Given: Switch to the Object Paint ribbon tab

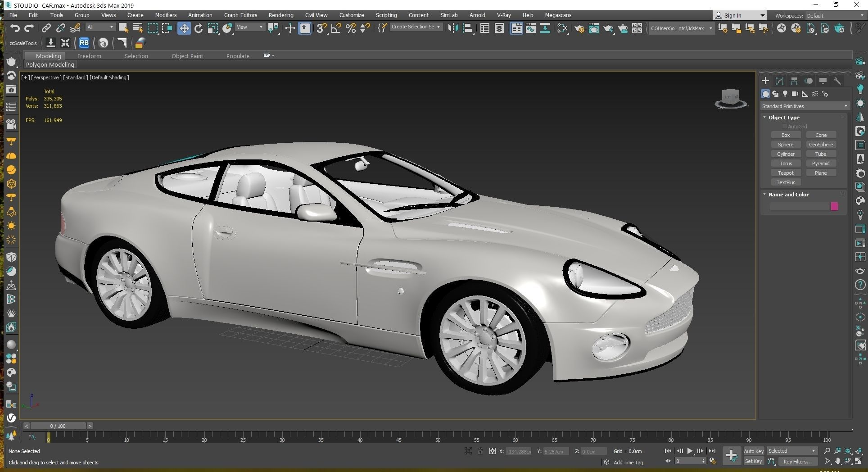Looking at the screenshot, I should [x=187, y=56].
